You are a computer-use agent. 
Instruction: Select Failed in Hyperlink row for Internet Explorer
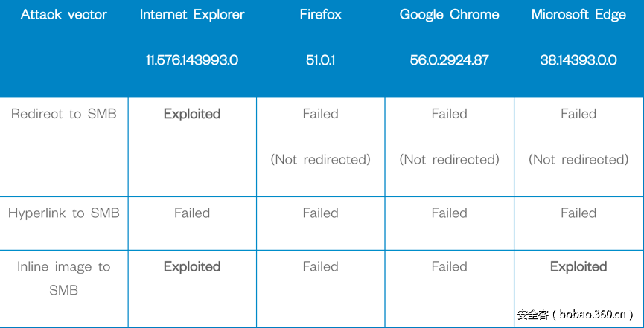tap(192, 213)
